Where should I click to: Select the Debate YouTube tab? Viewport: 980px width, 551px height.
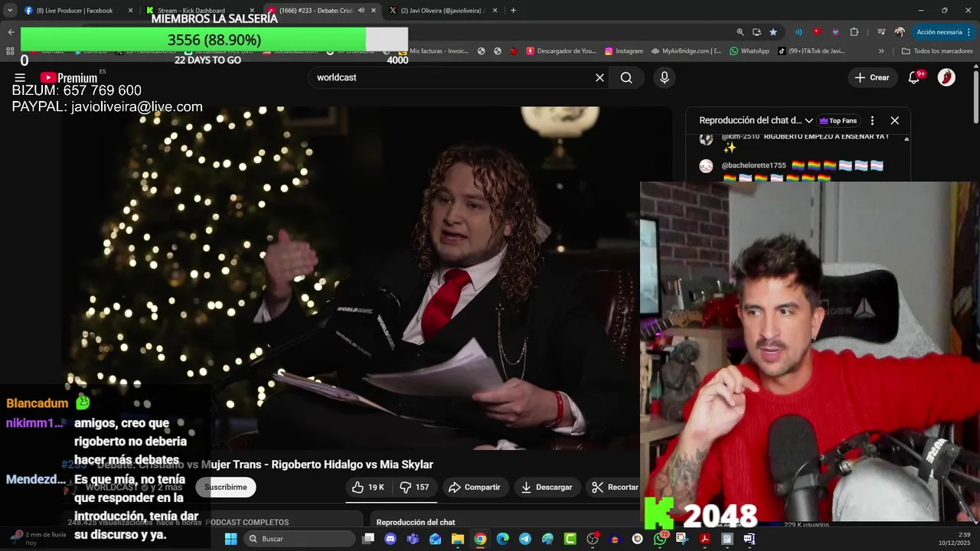[320, 11]
